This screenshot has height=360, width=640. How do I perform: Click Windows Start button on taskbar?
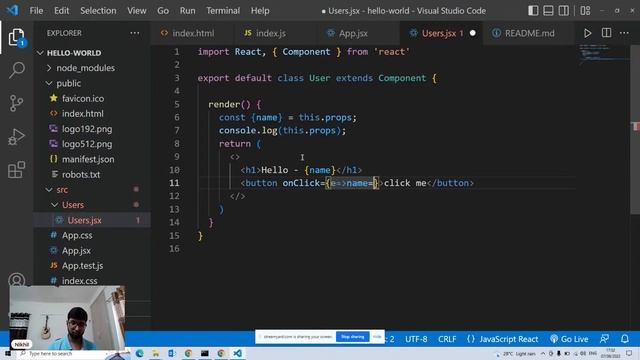7,353
